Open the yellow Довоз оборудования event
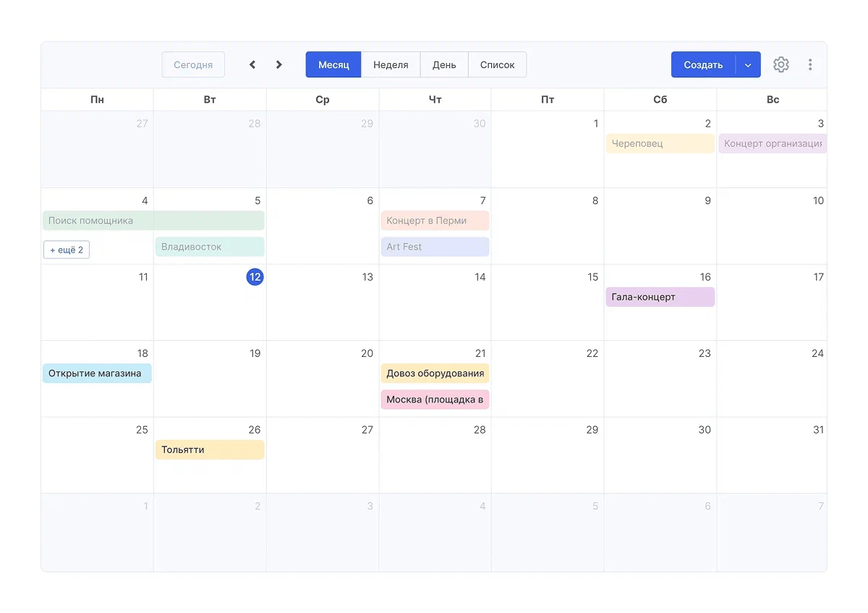Viewport: 868px width, 613px height. pos(435,373)
